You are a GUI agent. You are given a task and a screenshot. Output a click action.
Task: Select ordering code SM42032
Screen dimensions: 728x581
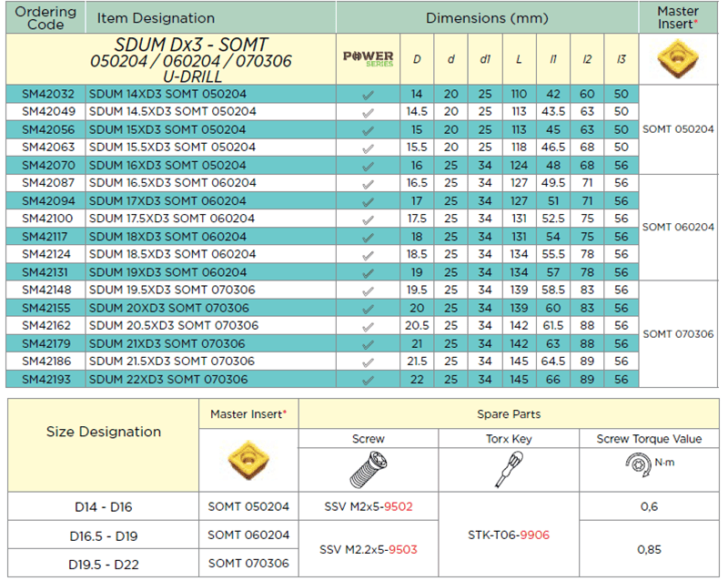tap(48, 94)
